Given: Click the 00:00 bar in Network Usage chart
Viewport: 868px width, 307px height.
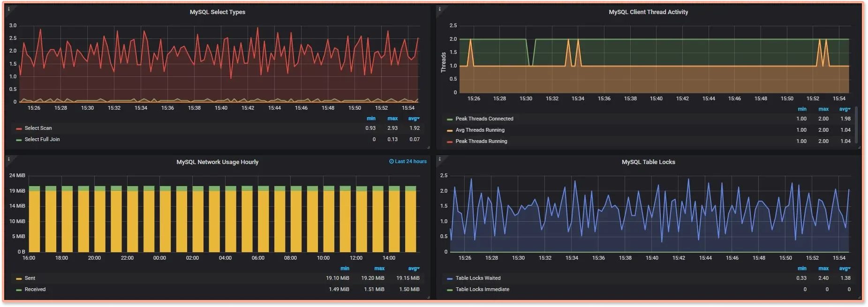Looking at the screenshot, I should pos(165,219).
